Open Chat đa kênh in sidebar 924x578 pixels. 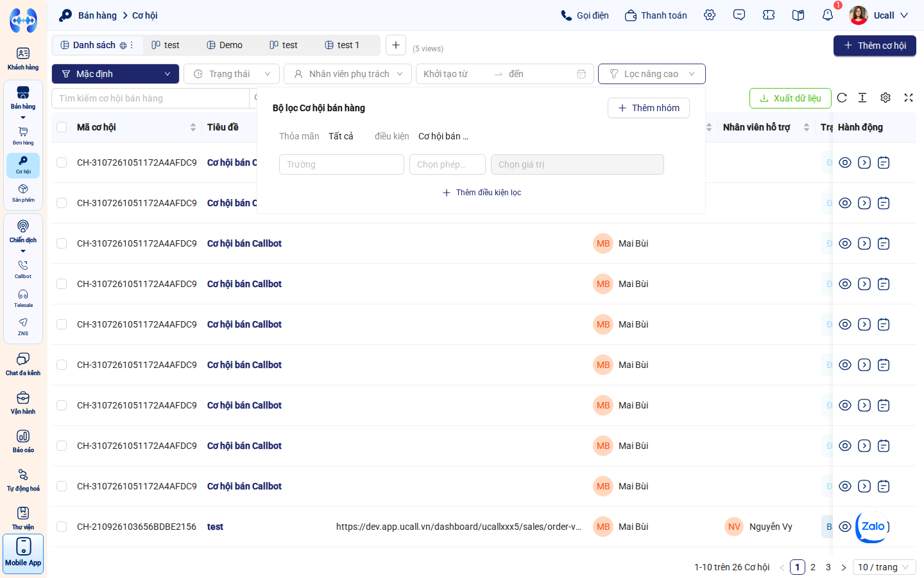(x=23, y=363)
